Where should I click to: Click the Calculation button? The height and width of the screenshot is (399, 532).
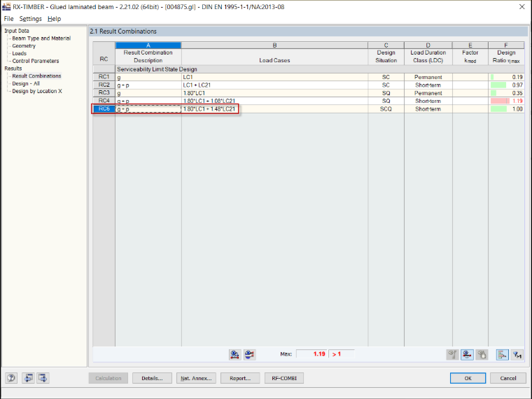(108, 378)
